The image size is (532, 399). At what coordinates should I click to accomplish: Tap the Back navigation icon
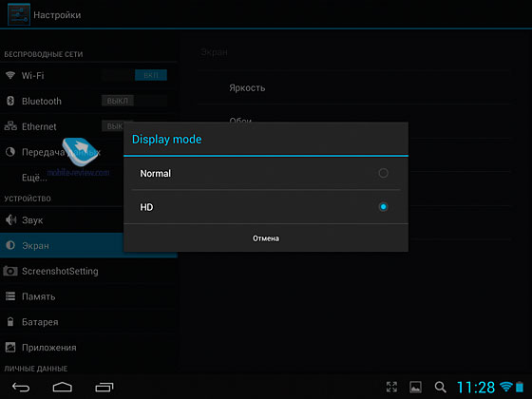pyautogui.click(x=21, y=388)
